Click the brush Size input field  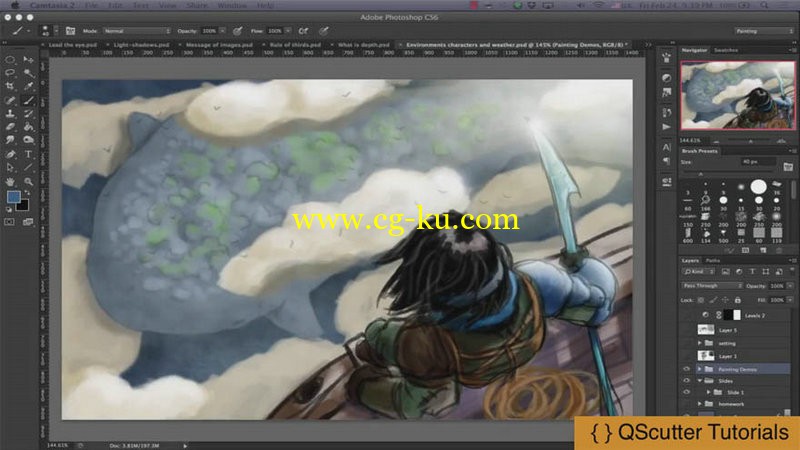click(757, 162)
